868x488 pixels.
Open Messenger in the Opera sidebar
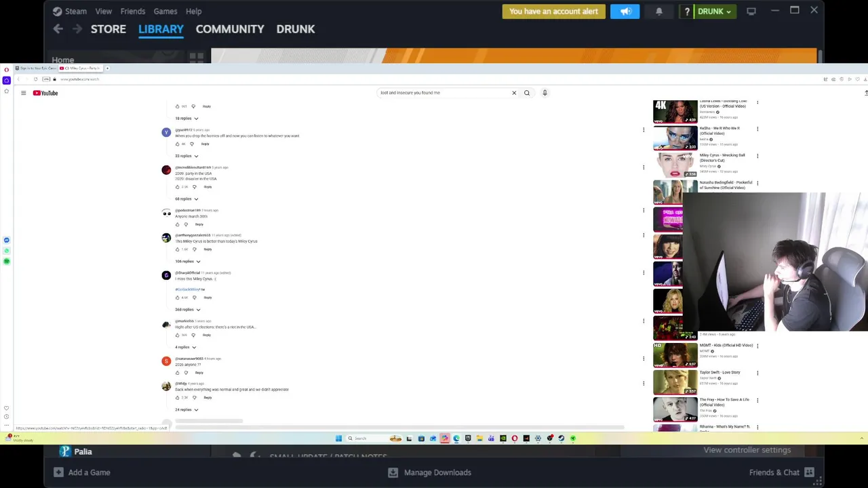click(7, 240)
